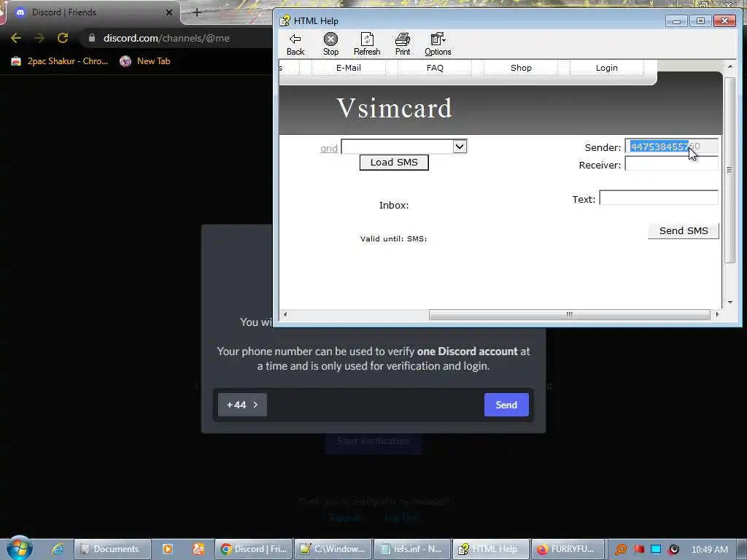Image resolution: width=747 pixels, height=560 pixels.
Task: Click the red flag tray icon
Action: click(639, 549)
